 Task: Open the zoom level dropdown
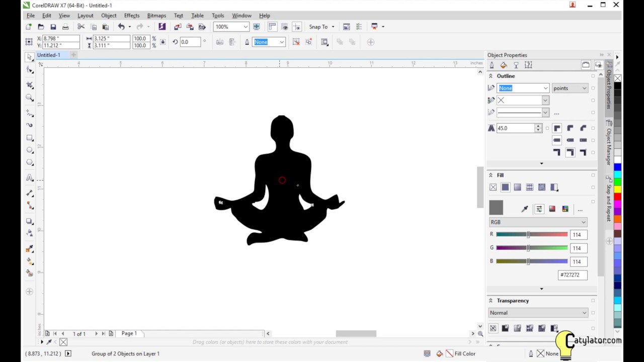[246, 27]
